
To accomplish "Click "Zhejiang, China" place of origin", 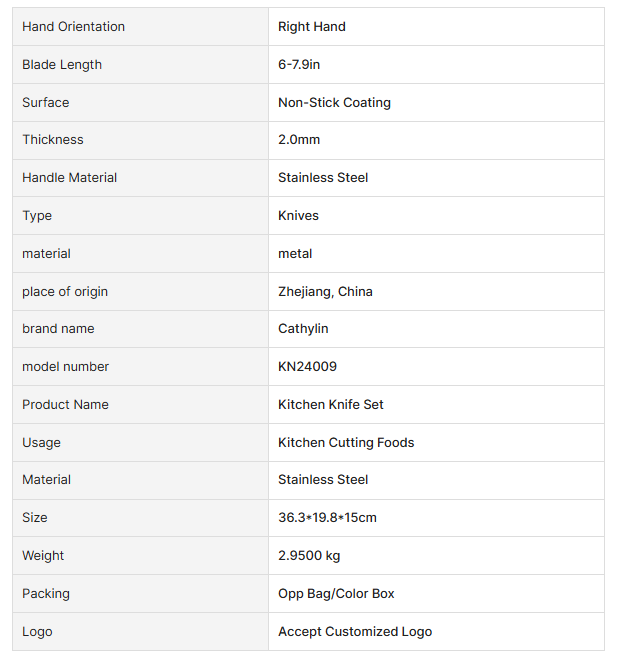I will (x=325, y=292).
